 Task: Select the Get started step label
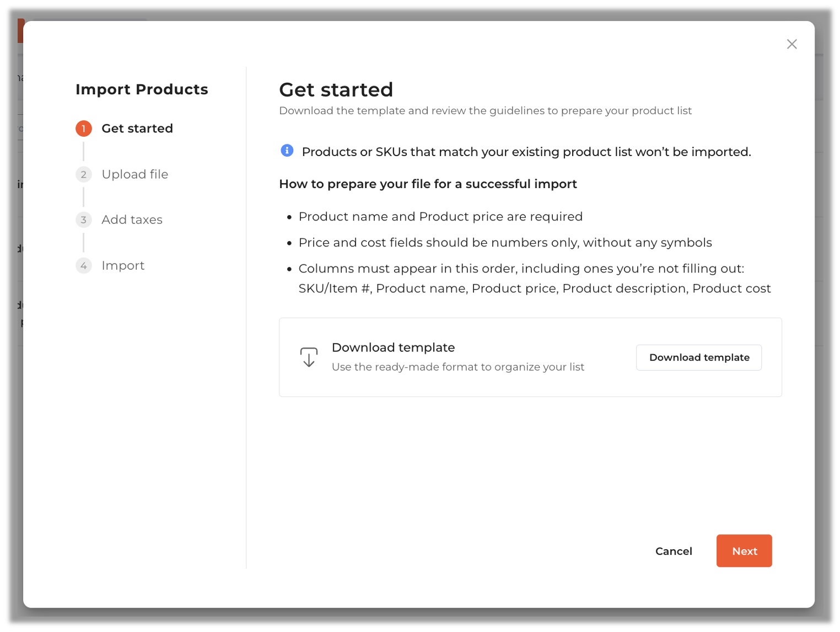137,128
